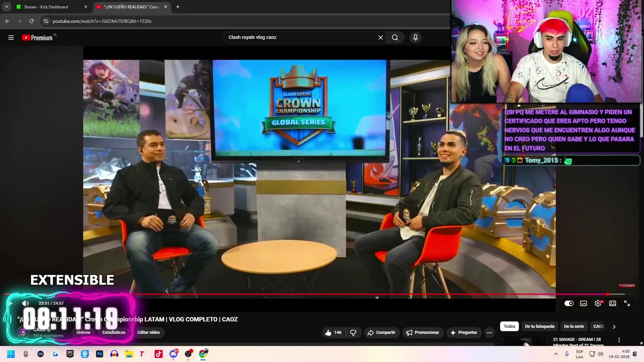Select the 'CAOZ' filter chip
Image resolution: width=644 pixels, height=362 pixels.
pos(598,326)
